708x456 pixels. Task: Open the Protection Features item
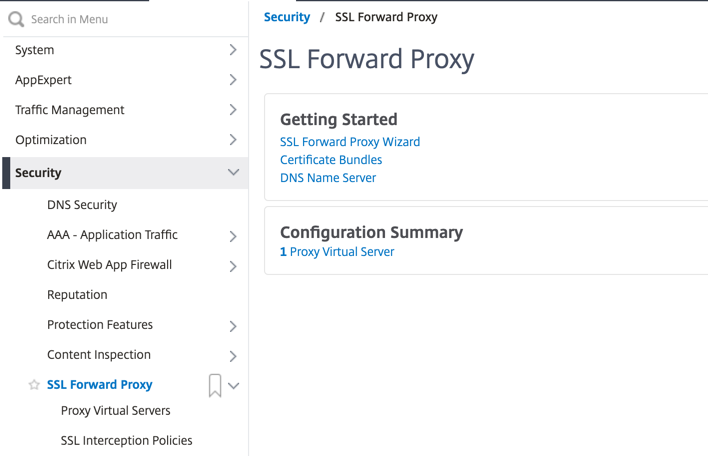(100, 325)
